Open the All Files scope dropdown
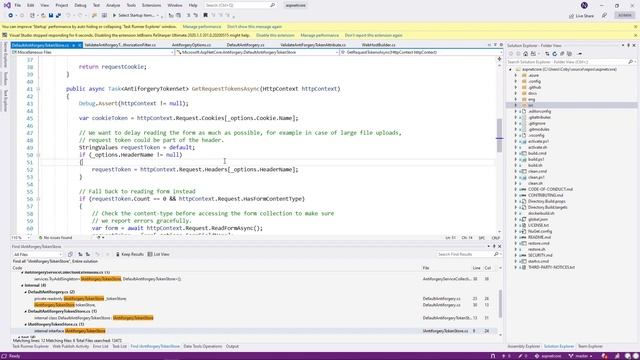Screen dimensions: 640x360 (37, 254)
